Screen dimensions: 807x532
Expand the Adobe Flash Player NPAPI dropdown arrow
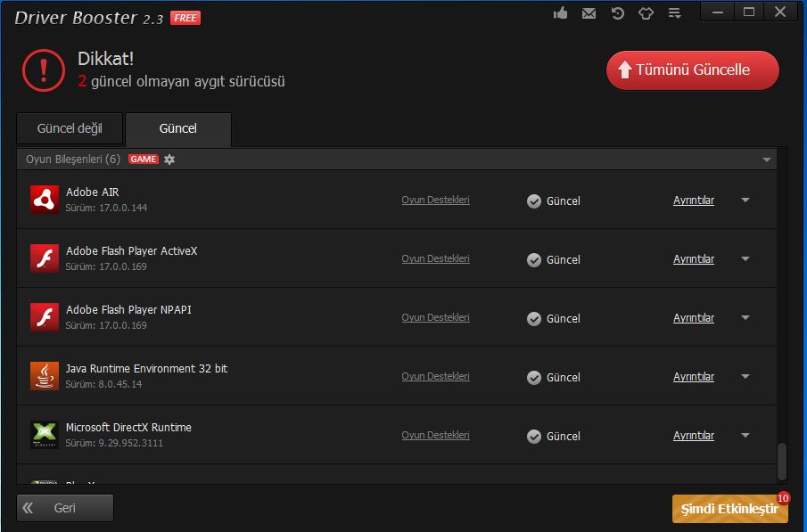(745, 318)
